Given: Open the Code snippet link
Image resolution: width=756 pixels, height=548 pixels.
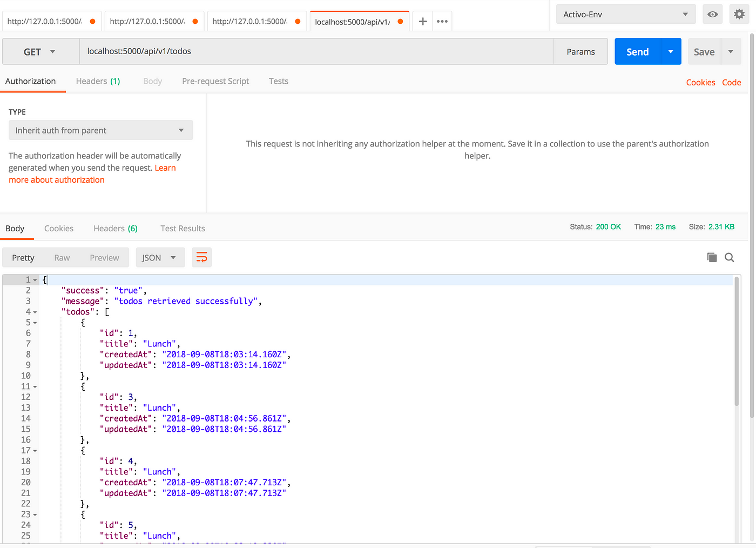Looking at the screenshot, I should pos(732,82).
